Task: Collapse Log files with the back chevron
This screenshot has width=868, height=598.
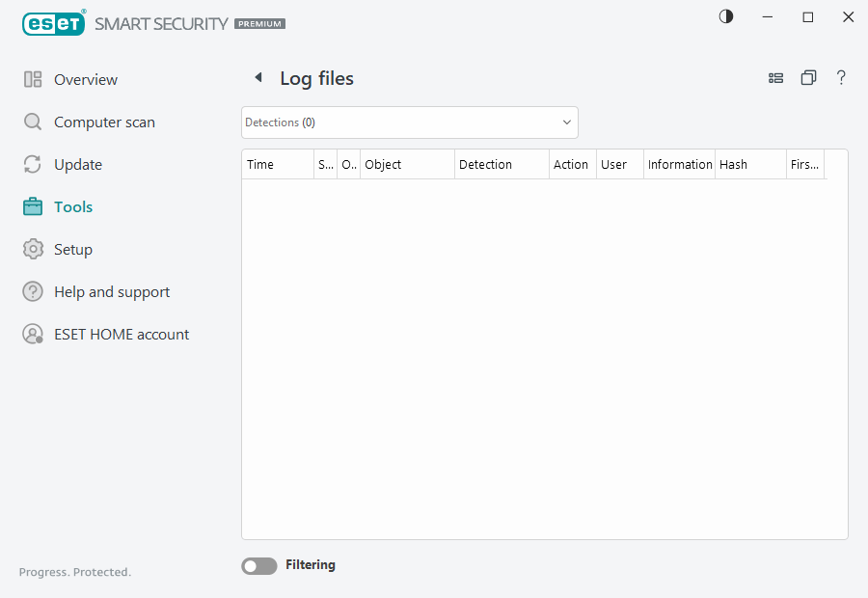Action: pyautogui.click(x=258, y=76)
